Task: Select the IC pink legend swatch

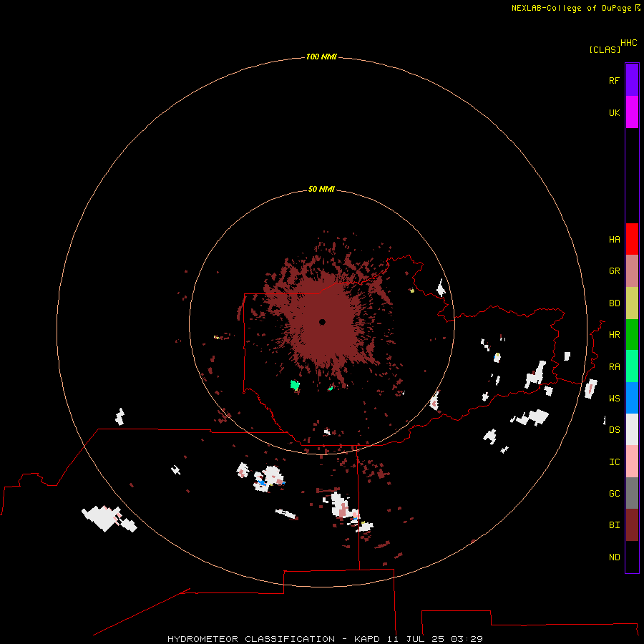Action: tap(632, 462)
